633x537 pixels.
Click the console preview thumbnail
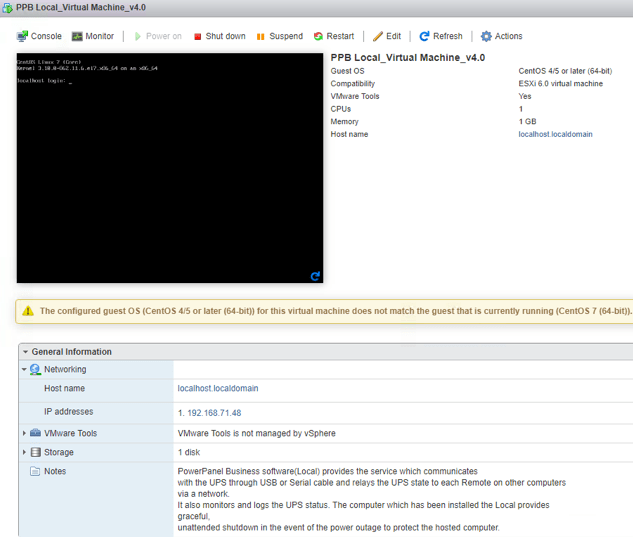click(169, 167)
